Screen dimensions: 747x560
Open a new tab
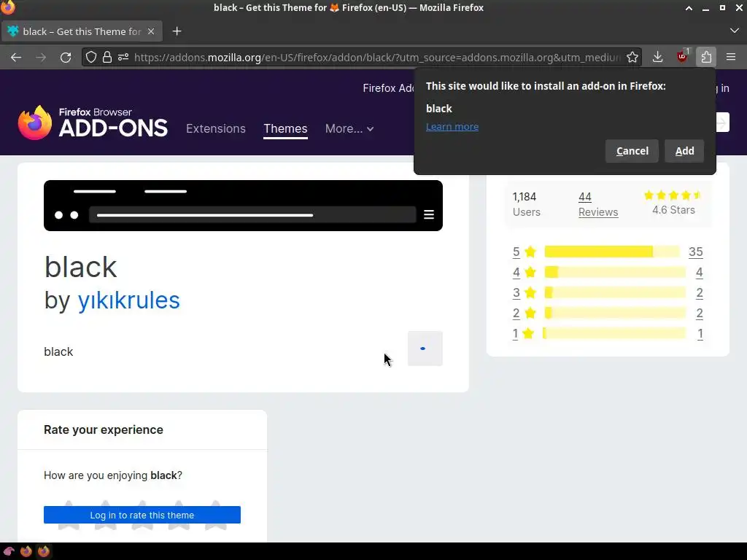[177, 31]
